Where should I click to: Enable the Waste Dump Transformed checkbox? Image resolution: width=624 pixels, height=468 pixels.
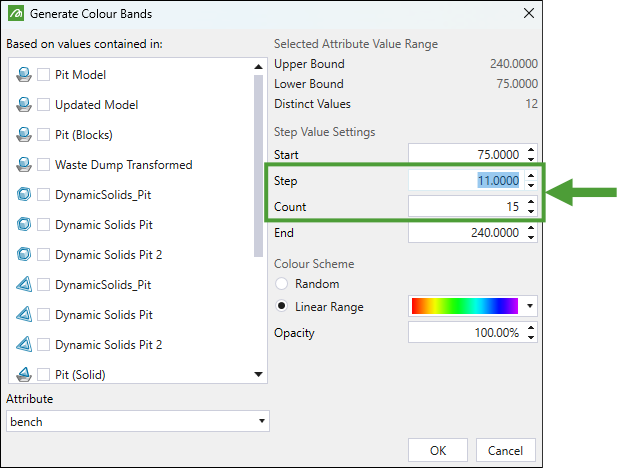[x=43, y=164]
